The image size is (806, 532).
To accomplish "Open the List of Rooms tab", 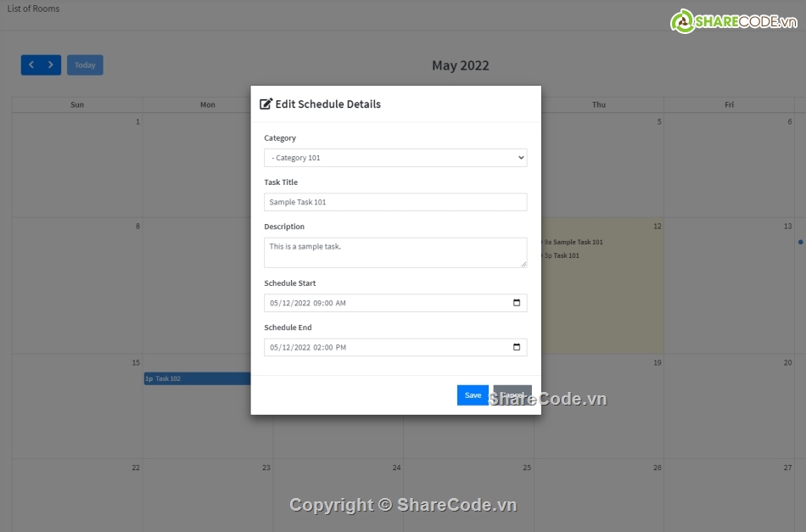I will [34, 8].
